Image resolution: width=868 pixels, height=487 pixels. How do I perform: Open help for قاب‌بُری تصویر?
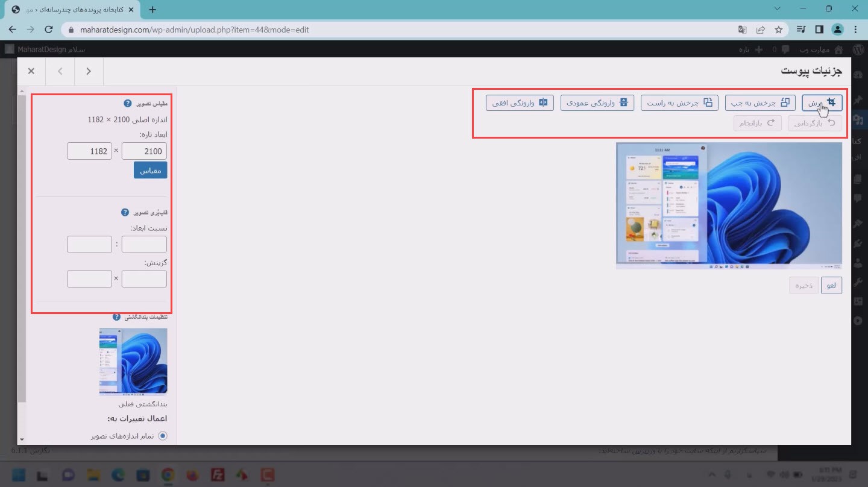coord(125,212)
